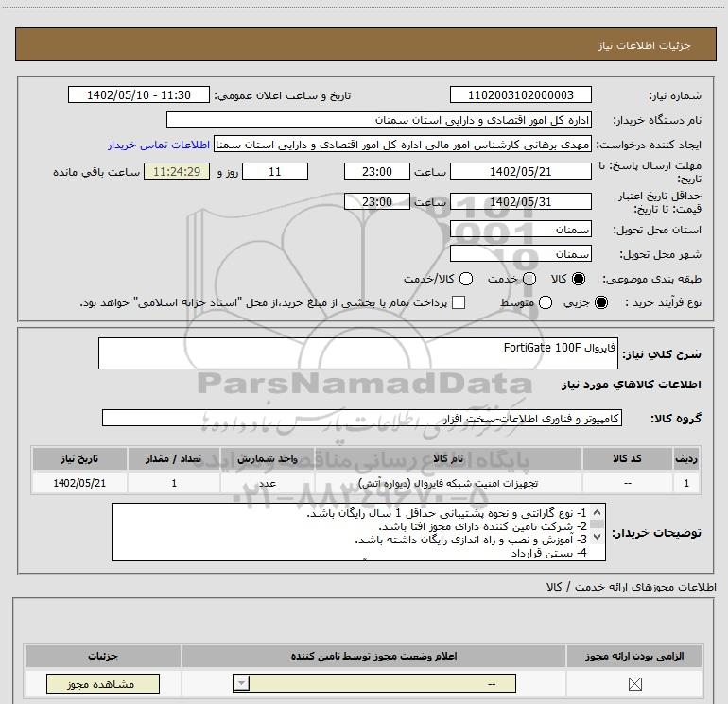Viewport: 728px width, 704px height.
Task: Click the buyer notes scroll down arrow
Action: (x=598, y=536)
